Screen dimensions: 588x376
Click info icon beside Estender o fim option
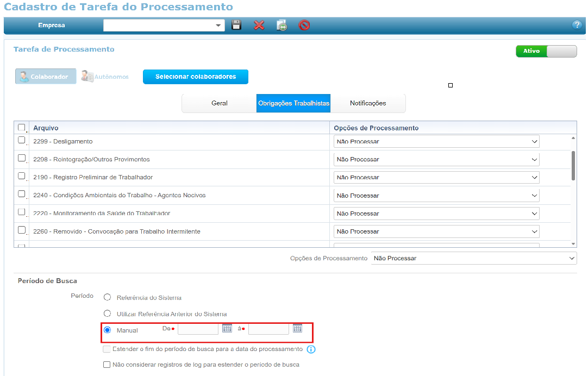pos(311,349)
